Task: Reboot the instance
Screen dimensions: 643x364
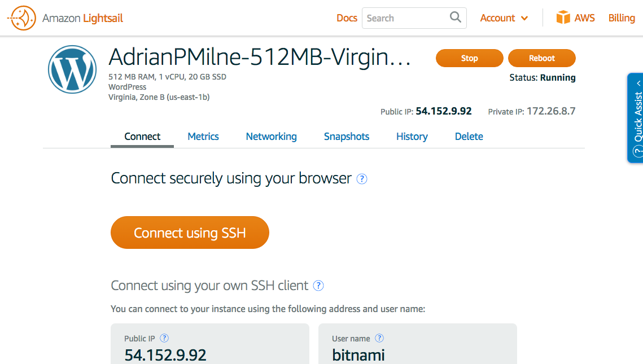Action: point(541,58)
